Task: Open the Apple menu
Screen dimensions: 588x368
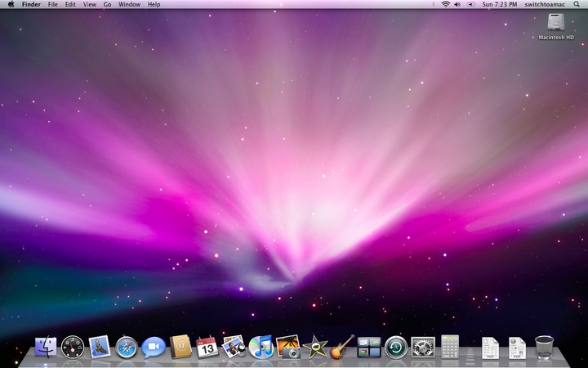Action: point(11,5)
